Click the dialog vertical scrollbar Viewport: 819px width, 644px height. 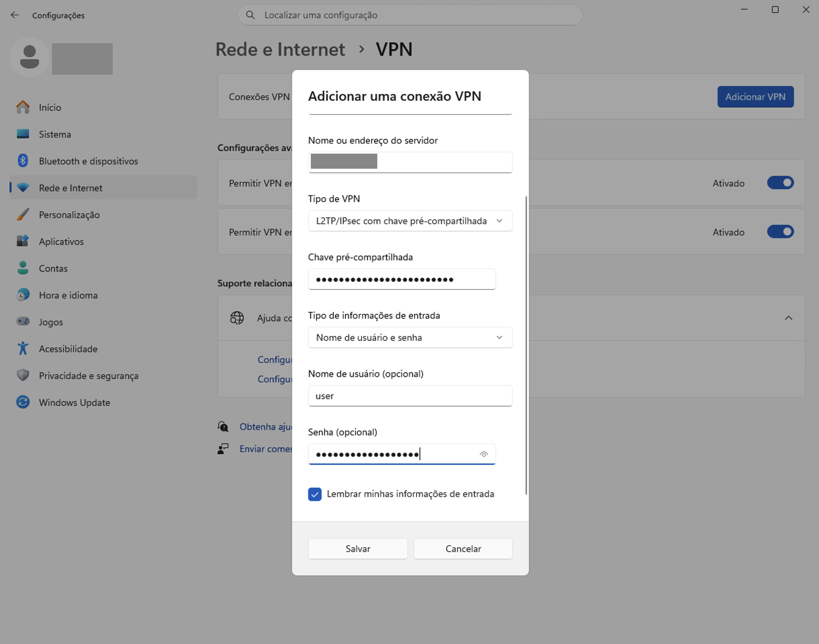point(526,345)
